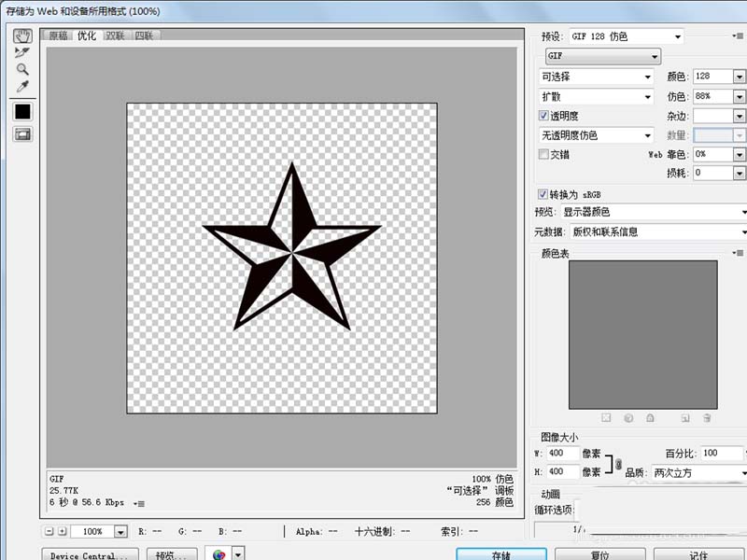Click the zoom out minus button

[x=49, y=531]
